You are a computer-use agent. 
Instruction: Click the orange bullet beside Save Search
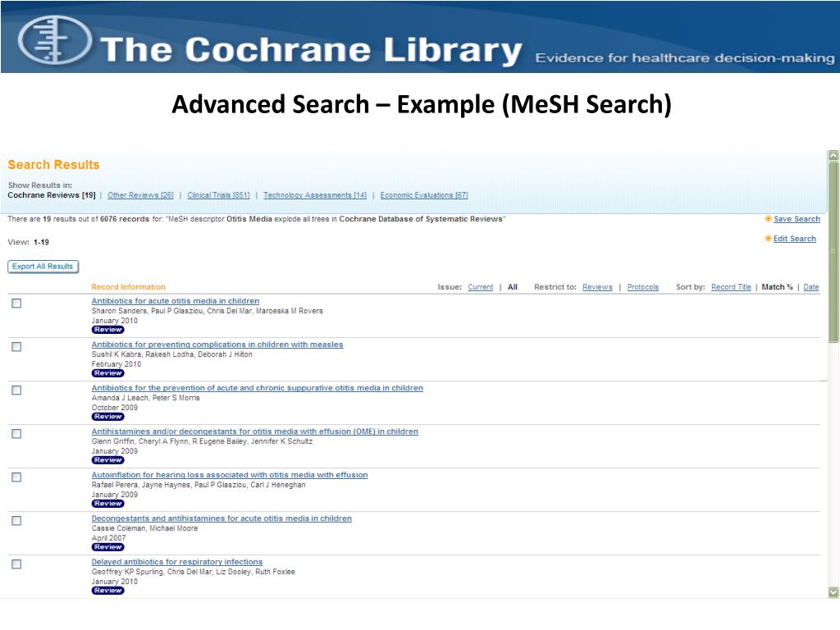tap(768, 218)
